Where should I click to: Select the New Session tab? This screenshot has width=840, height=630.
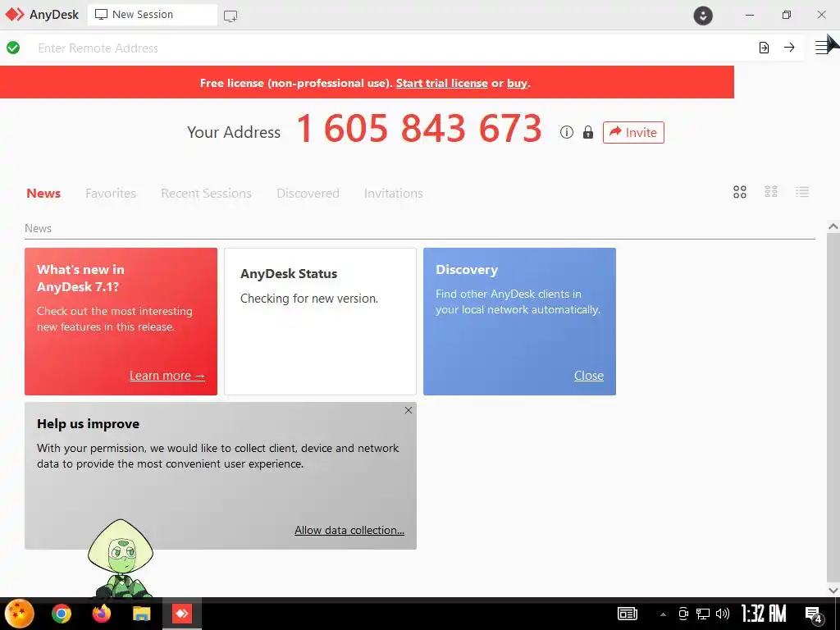pos(153,15)
